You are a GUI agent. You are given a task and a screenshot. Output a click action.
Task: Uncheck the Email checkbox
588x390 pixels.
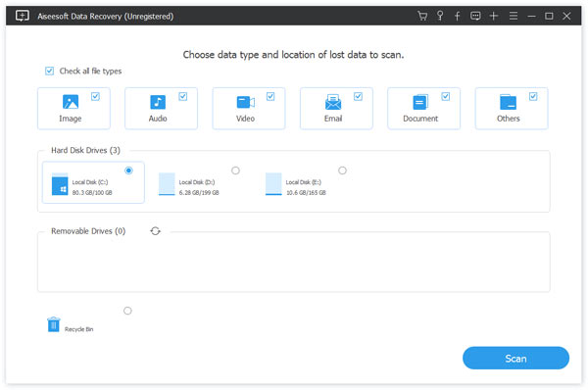[358, 96]
